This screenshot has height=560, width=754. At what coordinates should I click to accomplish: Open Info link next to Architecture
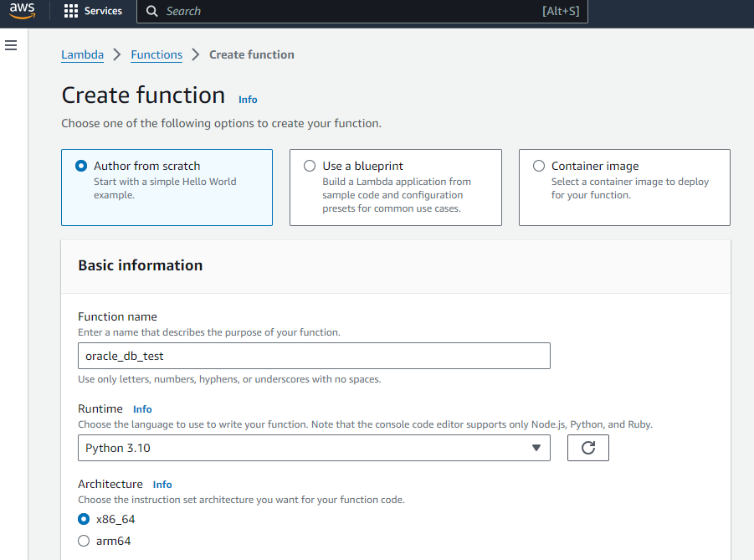[x=162, y=485]
